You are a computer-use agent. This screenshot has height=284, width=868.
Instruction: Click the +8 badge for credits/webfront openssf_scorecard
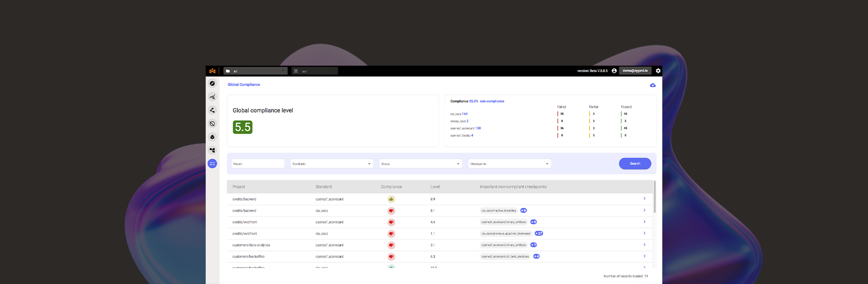533,222
